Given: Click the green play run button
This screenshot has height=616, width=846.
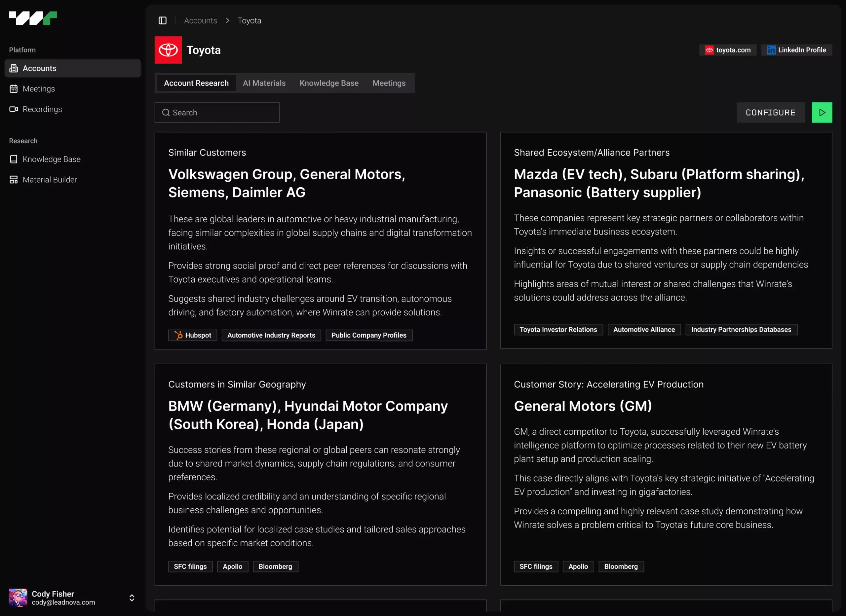Looking at the screenshot, I should point(822,113).
